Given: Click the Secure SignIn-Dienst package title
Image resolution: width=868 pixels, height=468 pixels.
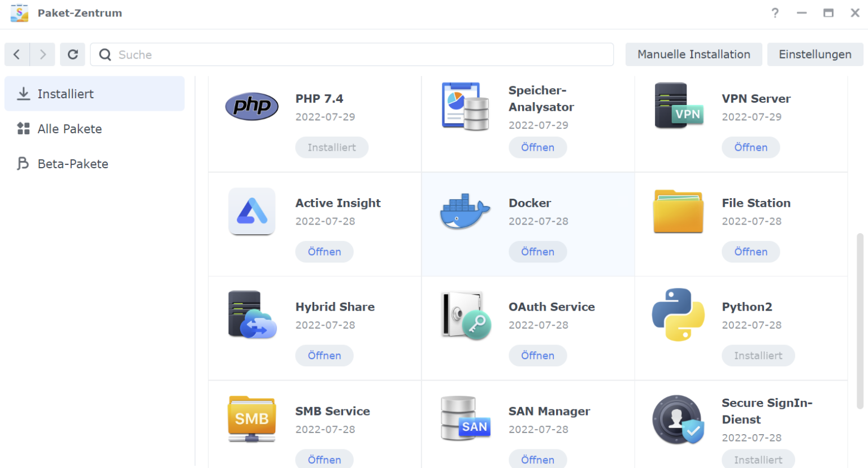Looking at the screenshot, I should [x=767, y=411].
